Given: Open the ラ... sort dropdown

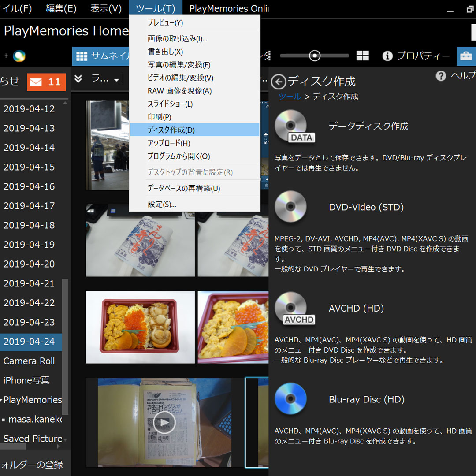Looking at the screenshot, I should (x=105, y=79).
